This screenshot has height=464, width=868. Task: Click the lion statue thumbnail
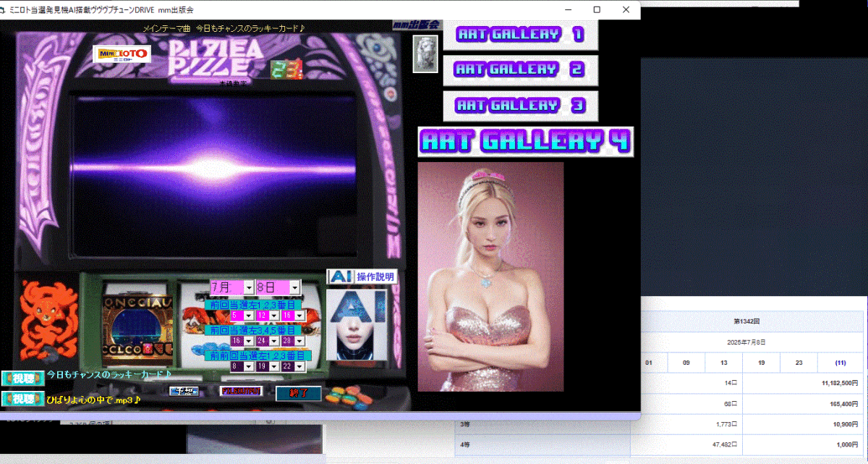point(425,54)
